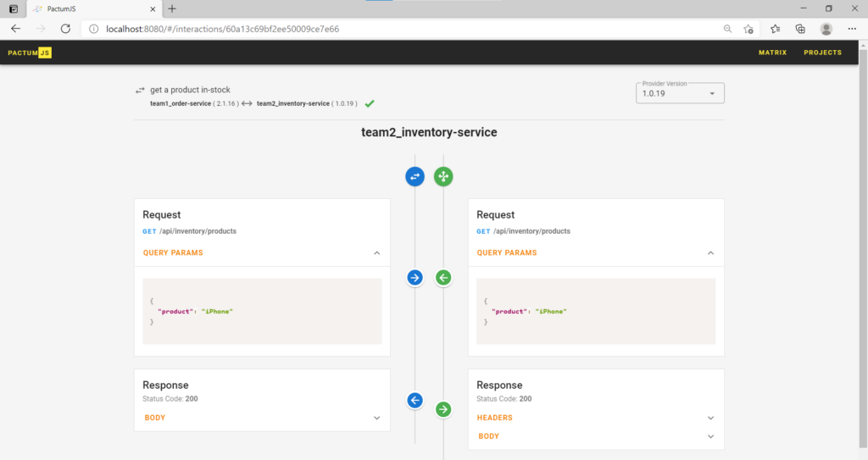Click the page vertical scrollbar
Viewport: 868px width, 460px height.
[x=863, y=250]
